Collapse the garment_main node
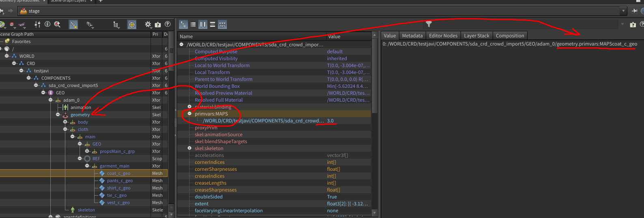Image resolution: width=644 pixels, height=218 pixels. tap(87, 166)
